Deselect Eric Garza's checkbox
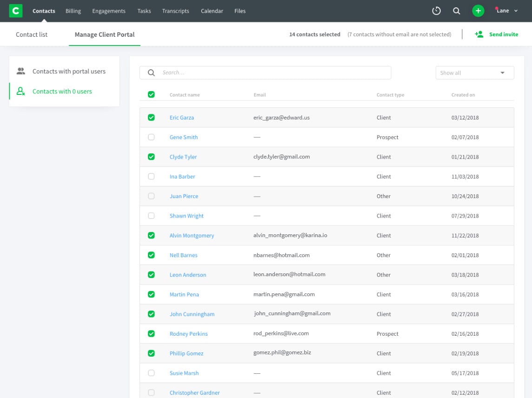The height and width of the screenshot is (398, 532). pos(151,117)
